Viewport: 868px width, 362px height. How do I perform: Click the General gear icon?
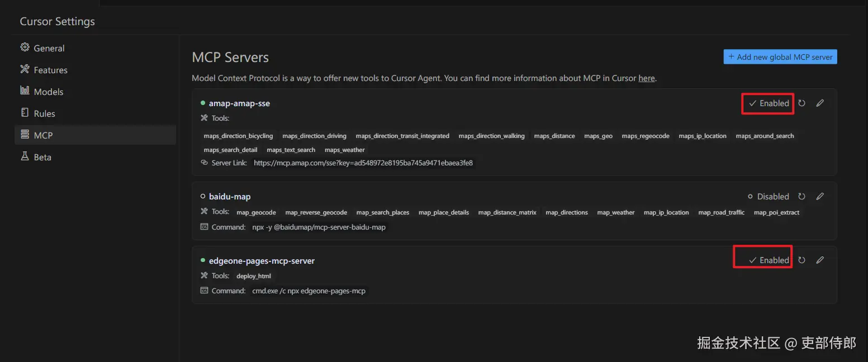pos(25,47)
